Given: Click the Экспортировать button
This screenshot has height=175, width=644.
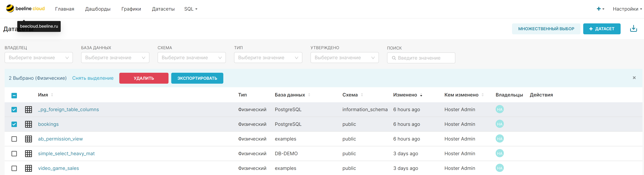Looking at the screenshot, I should [x=197, y=78].
